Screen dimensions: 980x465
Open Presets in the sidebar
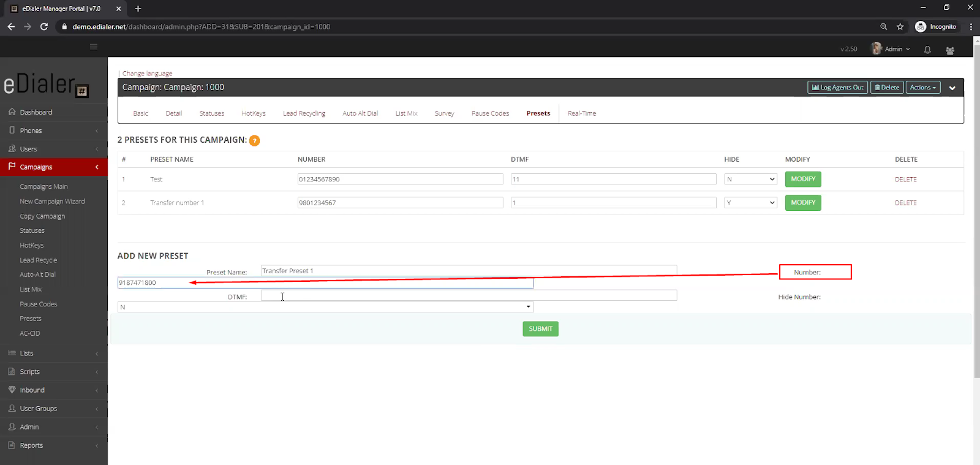[x=31, y=319]
